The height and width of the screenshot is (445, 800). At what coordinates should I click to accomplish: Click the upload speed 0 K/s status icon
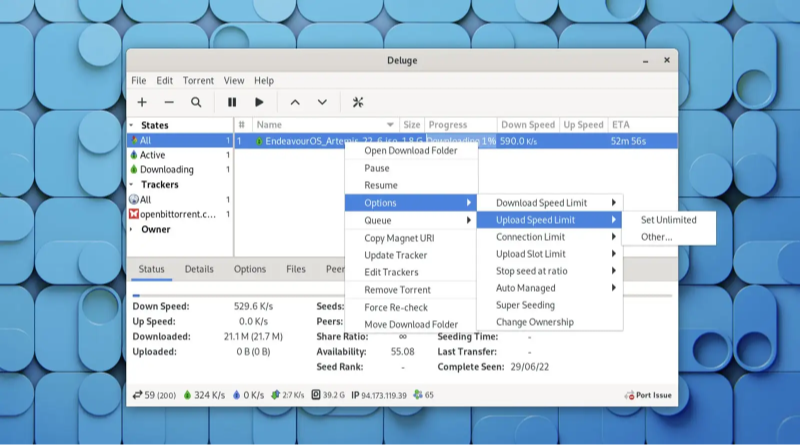[236, 395]
